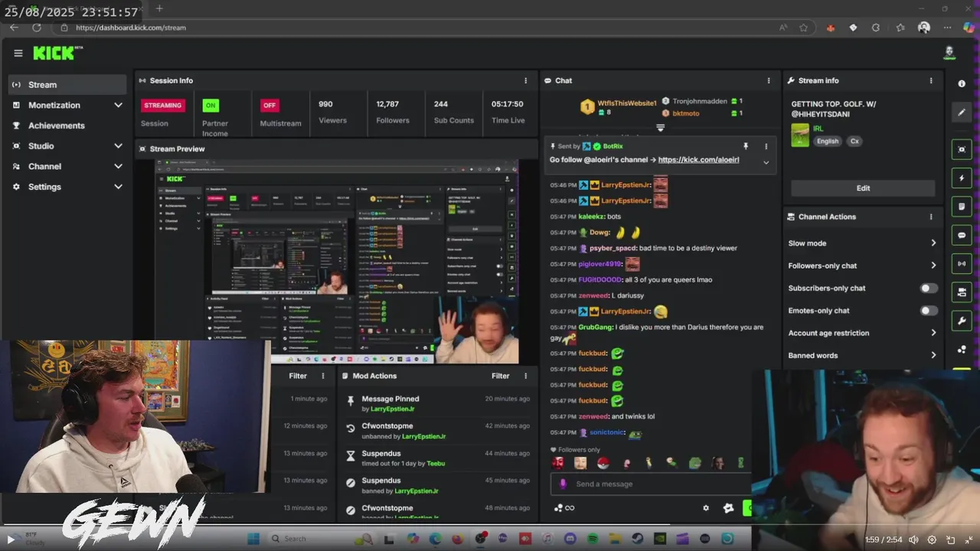Open Mod Actions three-dot menu
Viewport: 980px width, 551px height.
[x=525, y=376]
